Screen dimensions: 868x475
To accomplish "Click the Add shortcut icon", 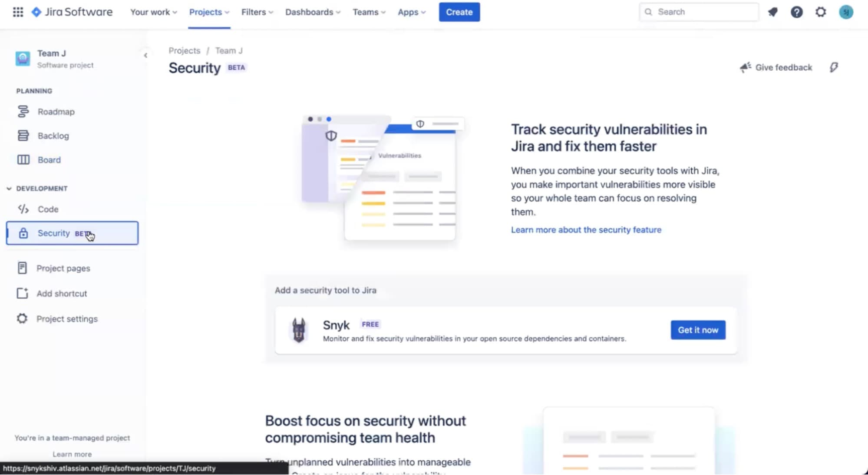I will (x=22, y=293).
